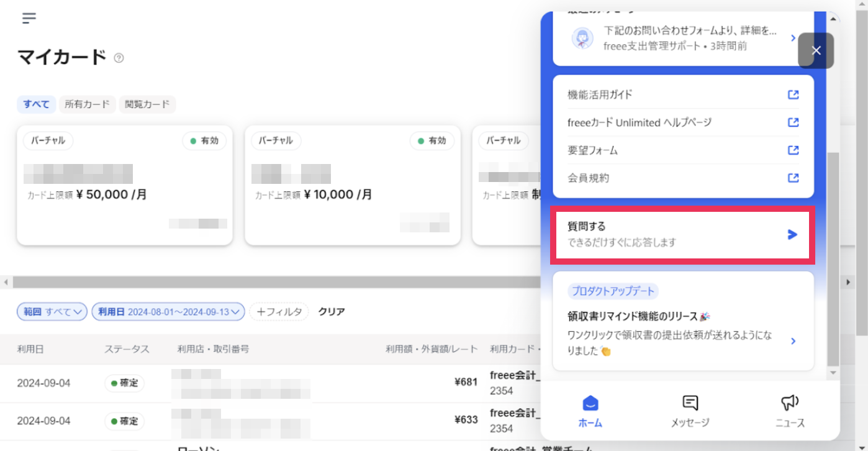This screenshot has height=451, width=868.
Task: Select すべて card filter
Action: click(37, 104)
